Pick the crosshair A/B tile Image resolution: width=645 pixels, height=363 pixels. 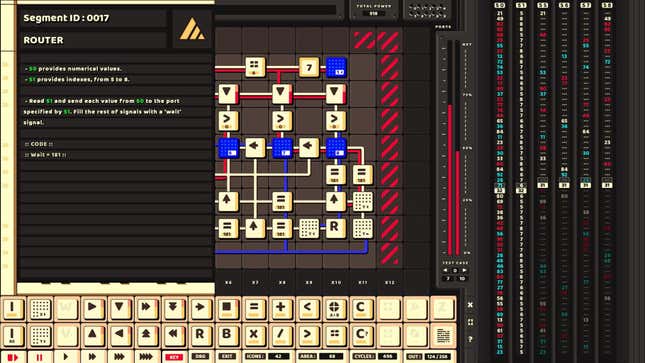(334, 309)
